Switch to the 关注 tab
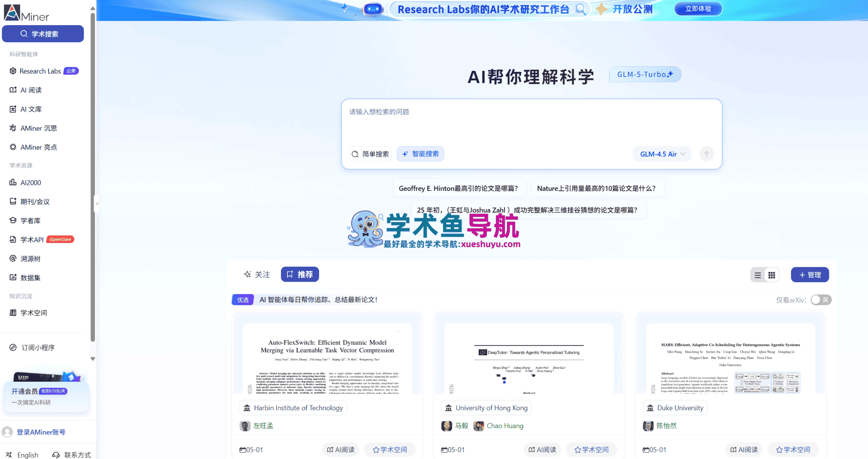Screen dimensions: 868x459 pyautogui.click(x=257, y=274)
